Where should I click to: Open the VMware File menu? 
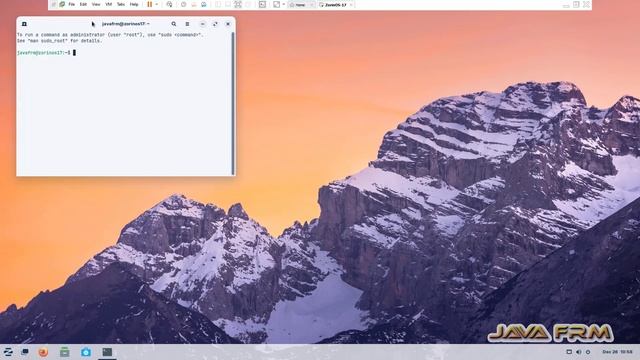71,4
